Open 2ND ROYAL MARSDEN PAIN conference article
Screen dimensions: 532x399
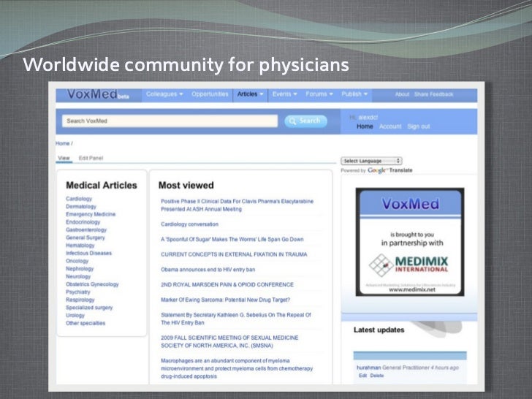click(x=227, y=285)
